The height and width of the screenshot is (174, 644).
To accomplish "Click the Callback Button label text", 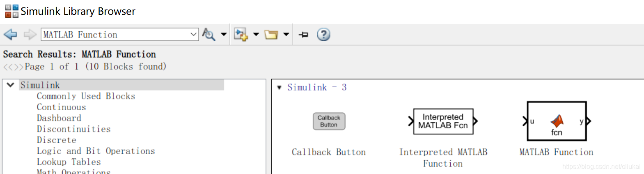I will coord(329,152).
